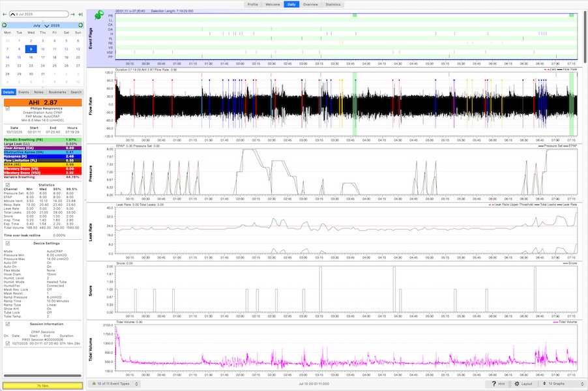Screen dimensions: 588x391
Task: Click the Variable Breathing 44.78% row
Action: pyautogui.click(x=43, y=177)
